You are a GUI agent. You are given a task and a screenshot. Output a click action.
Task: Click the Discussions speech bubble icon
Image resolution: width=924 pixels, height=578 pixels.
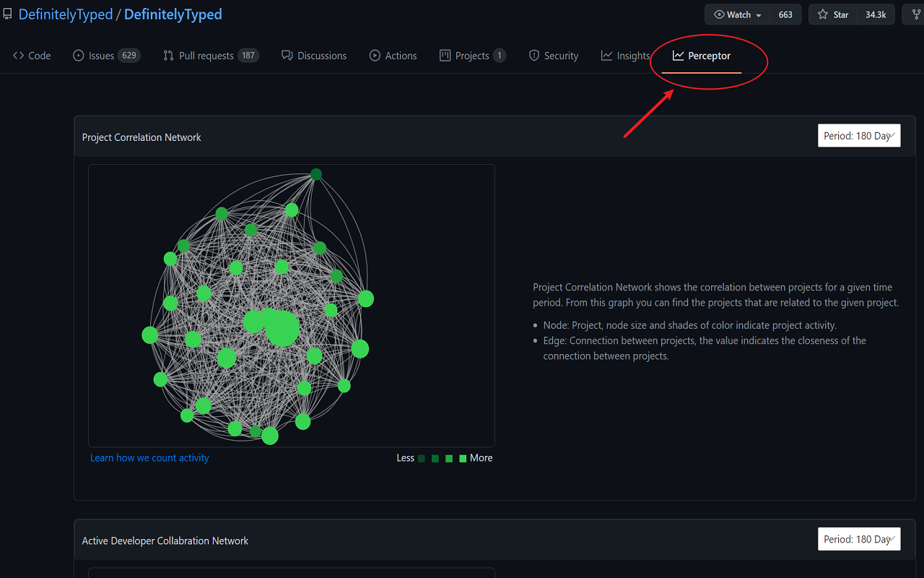point(287,56)
